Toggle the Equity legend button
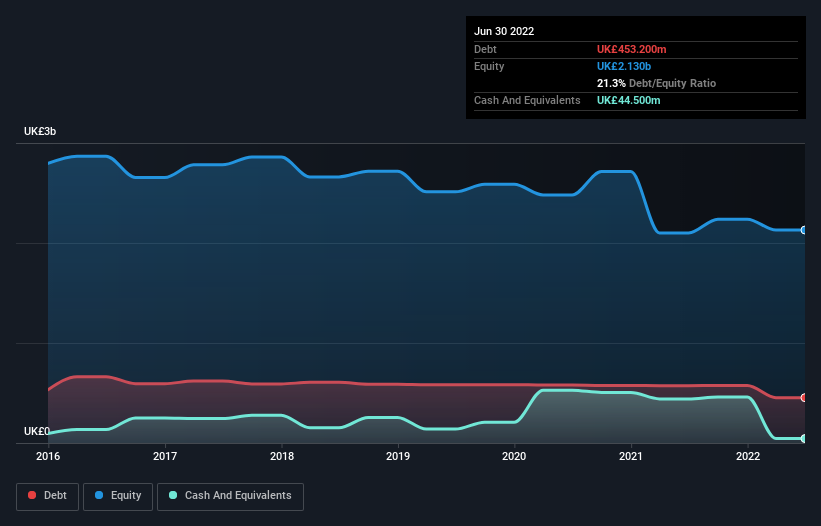The height and width of the screenshot is (526, 821). [118, 496]
